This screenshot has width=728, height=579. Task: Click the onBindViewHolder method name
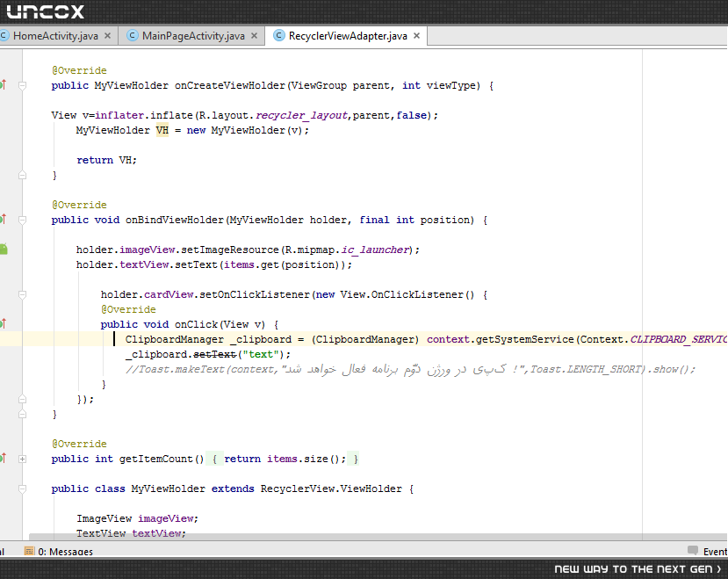point(175,220)
